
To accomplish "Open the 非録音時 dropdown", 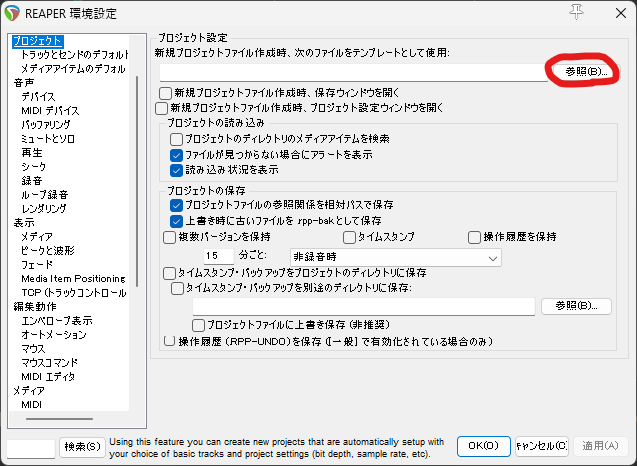I will coord(396,257).
